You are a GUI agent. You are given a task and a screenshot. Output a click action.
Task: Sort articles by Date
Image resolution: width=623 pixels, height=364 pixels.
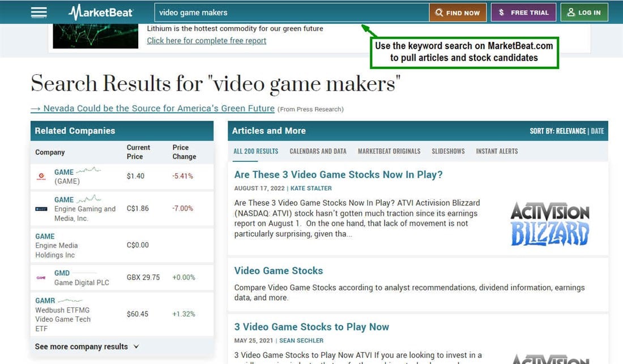click(x=597, y=131)
